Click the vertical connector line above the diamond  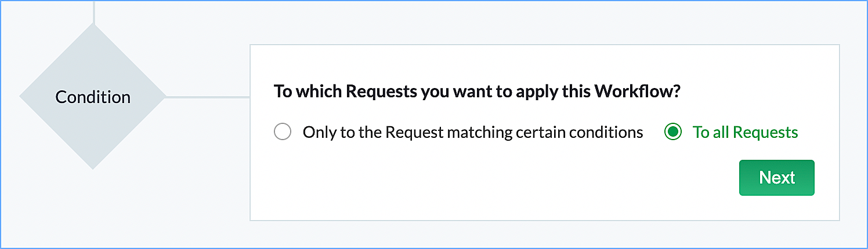(93, 10)
